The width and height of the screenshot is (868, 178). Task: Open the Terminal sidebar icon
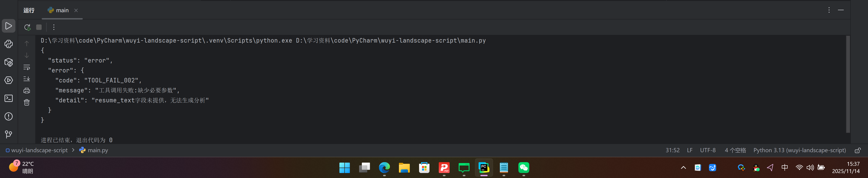click(x=8, y=99)
